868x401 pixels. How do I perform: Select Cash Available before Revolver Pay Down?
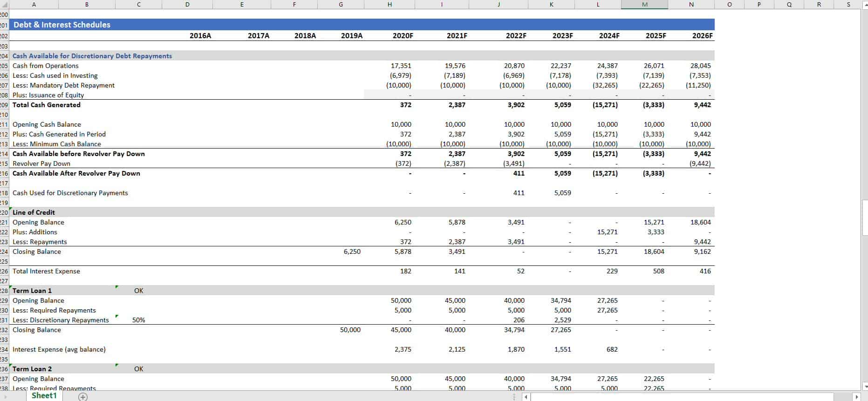tap(79, 154)
